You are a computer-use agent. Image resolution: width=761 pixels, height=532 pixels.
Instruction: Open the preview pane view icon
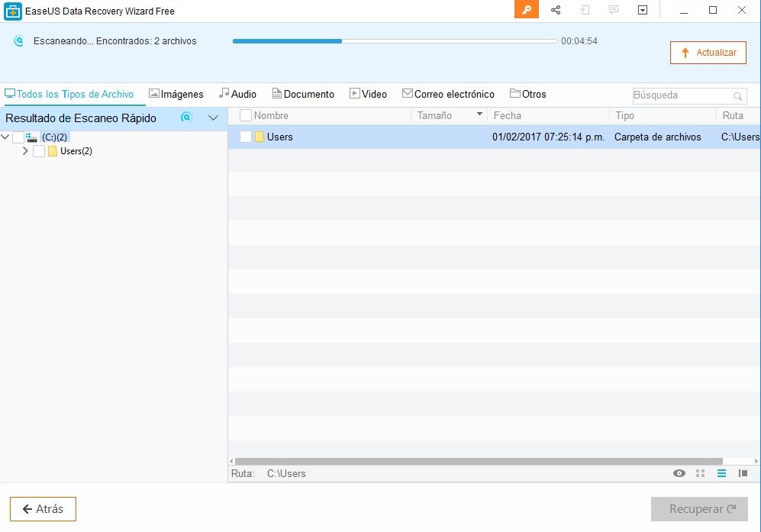click(x=743, y=474)
